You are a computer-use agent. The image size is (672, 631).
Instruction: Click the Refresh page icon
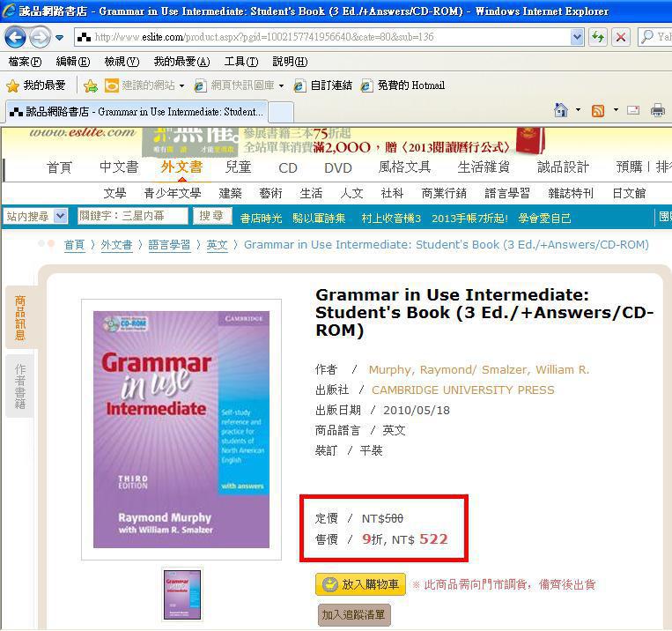[598, 37]
